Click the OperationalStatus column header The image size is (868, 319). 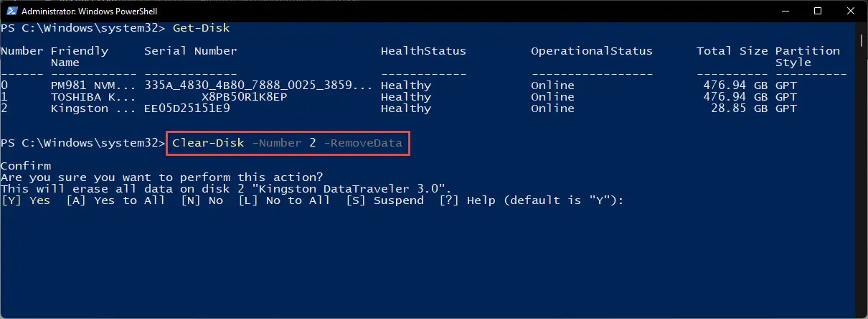pos(593,51)
